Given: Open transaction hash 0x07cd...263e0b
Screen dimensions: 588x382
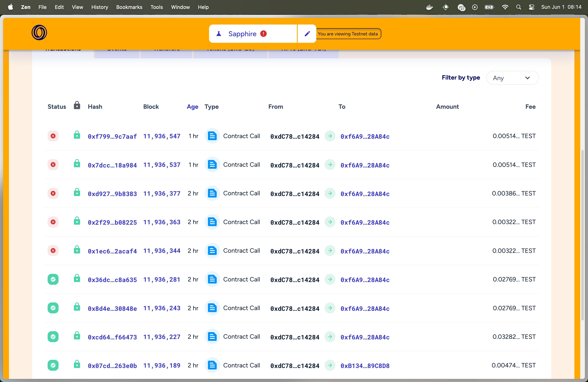Looking at the screenshot, I should click(x=112, y=366).
